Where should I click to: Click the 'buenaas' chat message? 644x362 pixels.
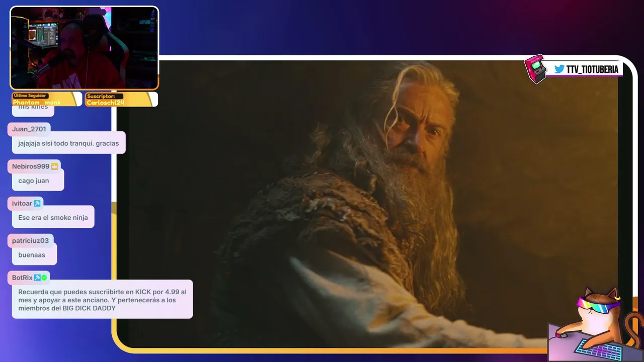[x=34, y=255]
